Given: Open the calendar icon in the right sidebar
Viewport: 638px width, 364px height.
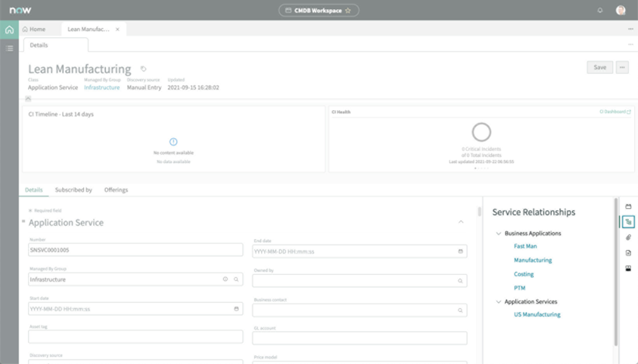Looking at the screenshot, I should 628,206.
